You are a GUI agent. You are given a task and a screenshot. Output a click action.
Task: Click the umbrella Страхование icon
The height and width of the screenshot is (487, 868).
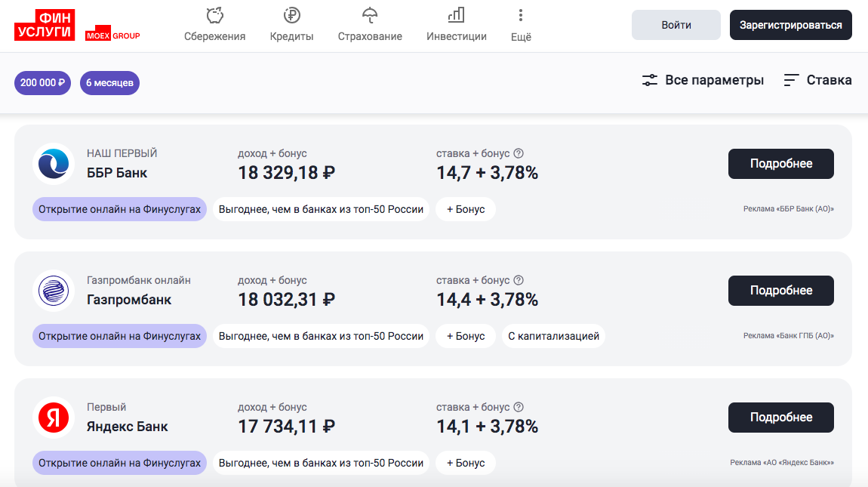click(370, 15)
